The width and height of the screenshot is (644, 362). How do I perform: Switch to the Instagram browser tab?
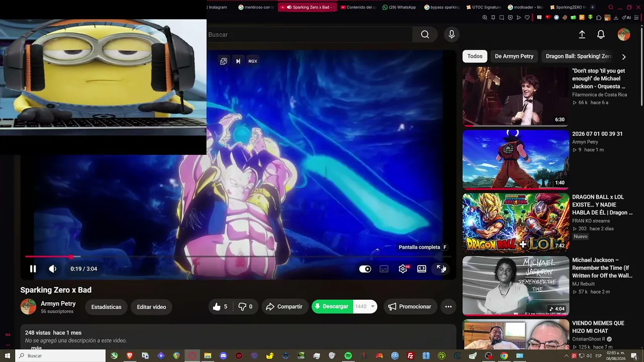(x=217, y=8)
